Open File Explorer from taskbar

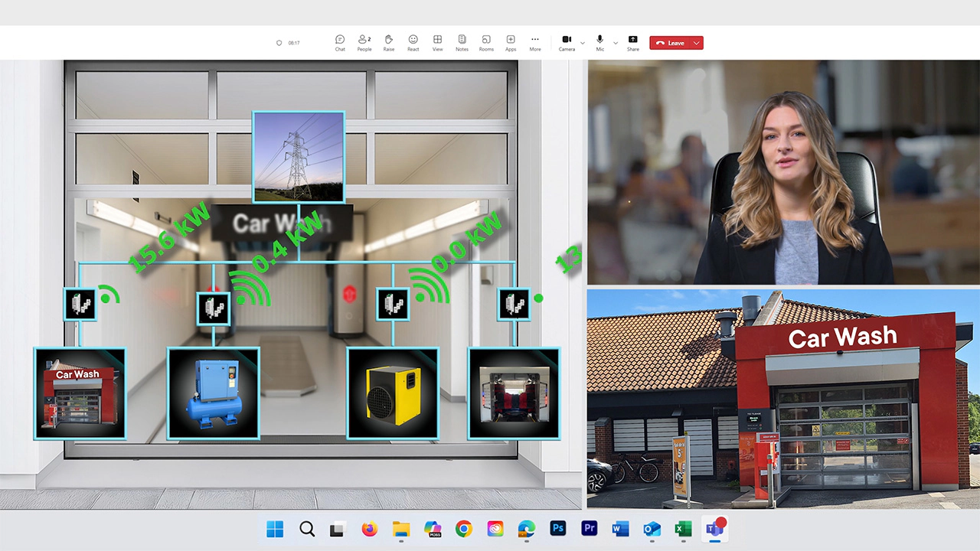click(401, 529)
